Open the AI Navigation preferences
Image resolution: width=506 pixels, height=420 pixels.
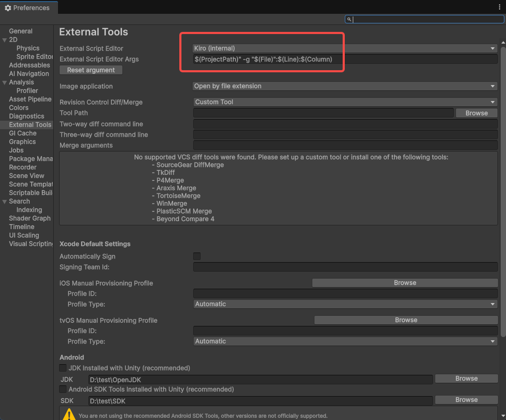click(x=29, y=73)
